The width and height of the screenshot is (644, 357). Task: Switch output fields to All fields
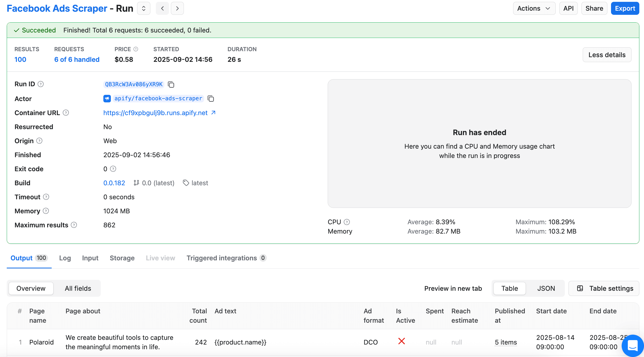tap(78, 288)
